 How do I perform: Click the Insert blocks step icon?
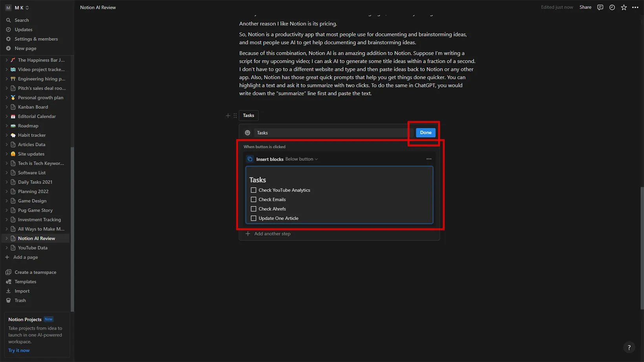pyautogui.click(x=250, y=159)
